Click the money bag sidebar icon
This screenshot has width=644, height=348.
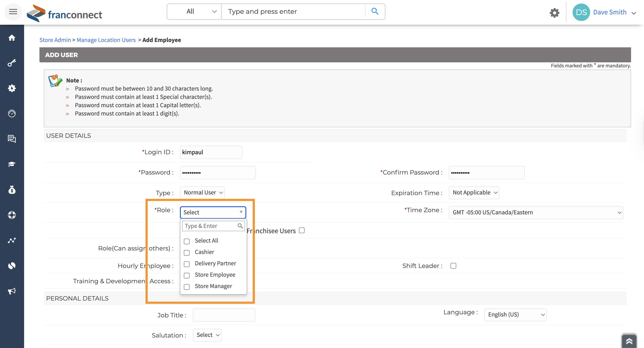pos(12,190)
